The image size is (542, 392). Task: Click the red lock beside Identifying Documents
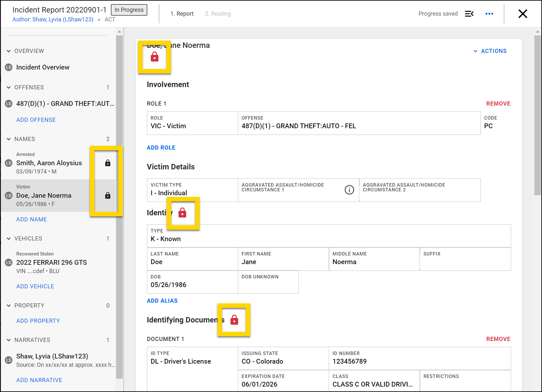[234, 320]
